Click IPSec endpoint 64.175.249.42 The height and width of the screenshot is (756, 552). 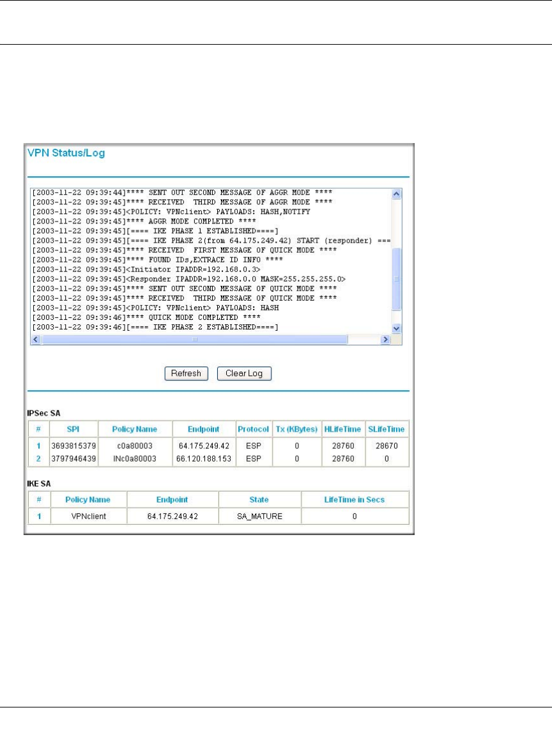[204, 446]
